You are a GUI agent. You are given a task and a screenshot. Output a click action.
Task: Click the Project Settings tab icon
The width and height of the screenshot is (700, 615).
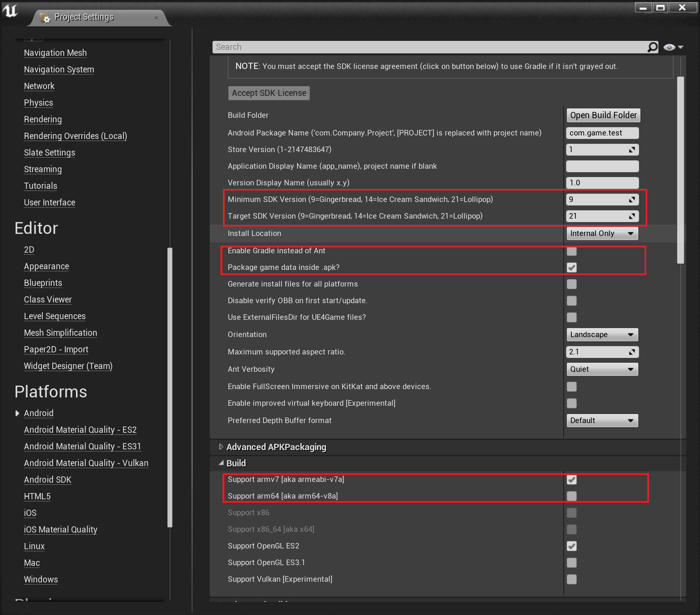(45, 17)
